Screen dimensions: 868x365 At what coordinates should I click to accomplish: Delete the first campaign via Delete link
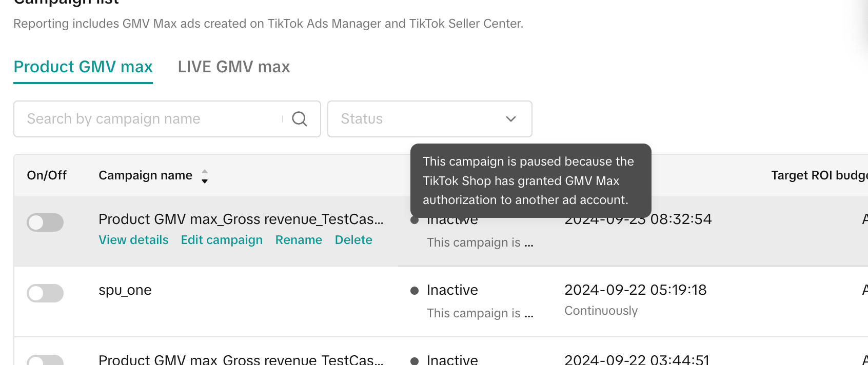[x=353, y=240]
